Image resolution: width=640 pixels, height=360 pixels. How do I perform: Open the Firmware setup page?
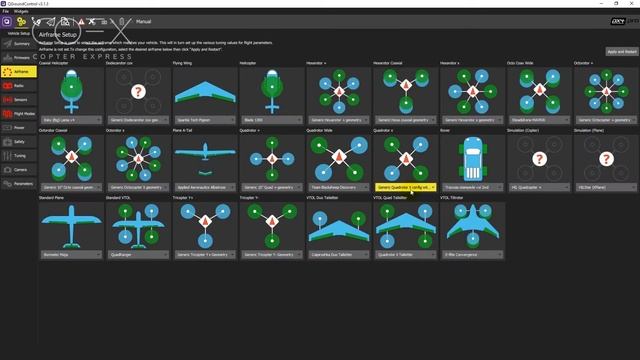point(19,58)
